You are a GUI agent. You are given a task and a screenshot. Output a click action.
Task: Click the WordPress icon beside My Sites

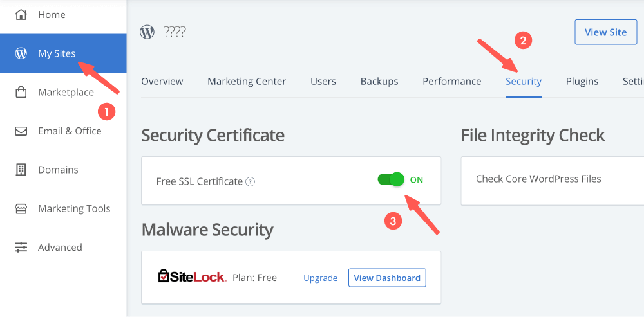(21, 53)
